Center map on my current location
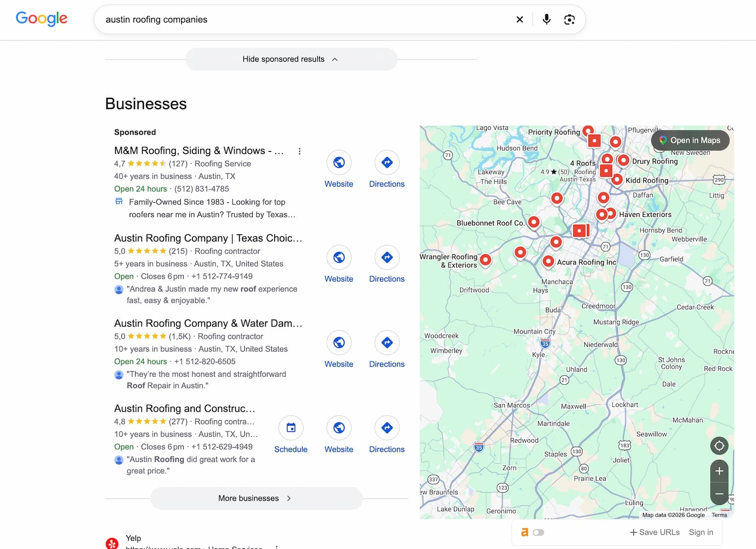 (x=719, y=446)
